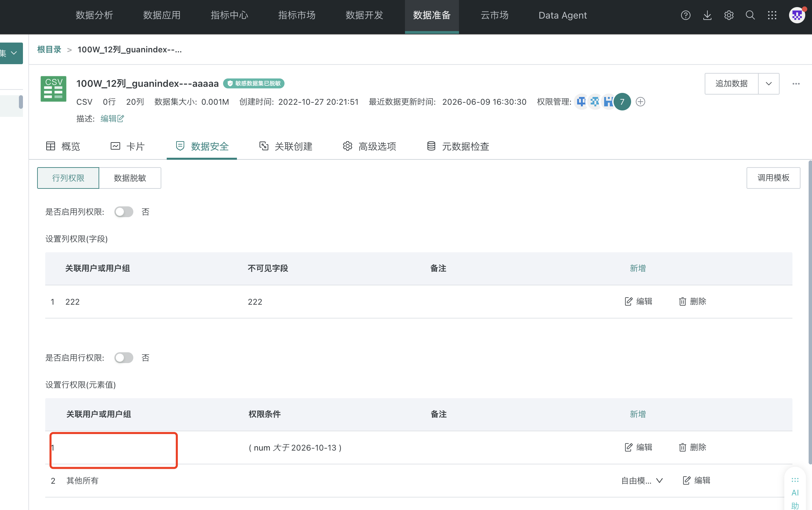Open the 自由模... mode dropdown
The height and width of the screenshot is (510, 812).
tap(642, 480)
